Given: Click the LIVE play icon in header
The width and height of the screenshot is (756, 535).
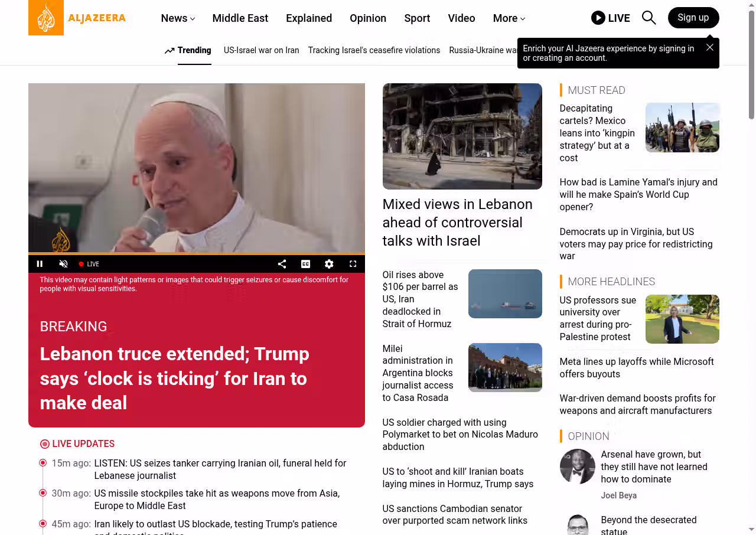Looking at the screenshot, I should point(598,18).
